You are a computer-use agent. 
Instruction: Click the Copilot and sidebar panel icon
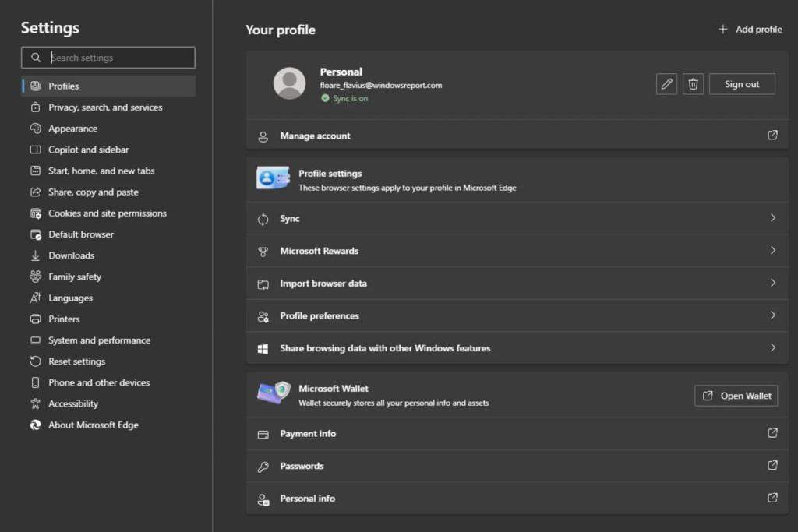[36, 150]
